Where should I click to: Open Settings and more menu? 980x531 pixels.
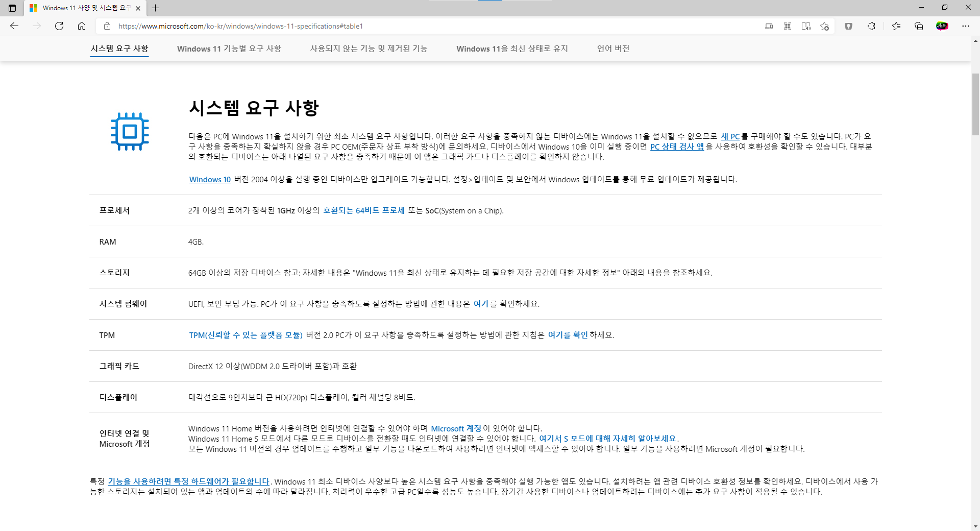[x=965, y=26]
